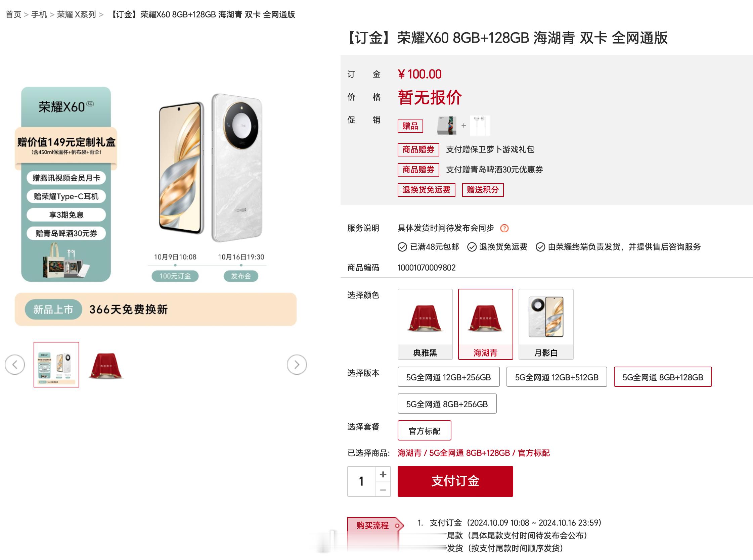Click the quantity input field
This screenshot has width=753, height=560.
[361, 481]
